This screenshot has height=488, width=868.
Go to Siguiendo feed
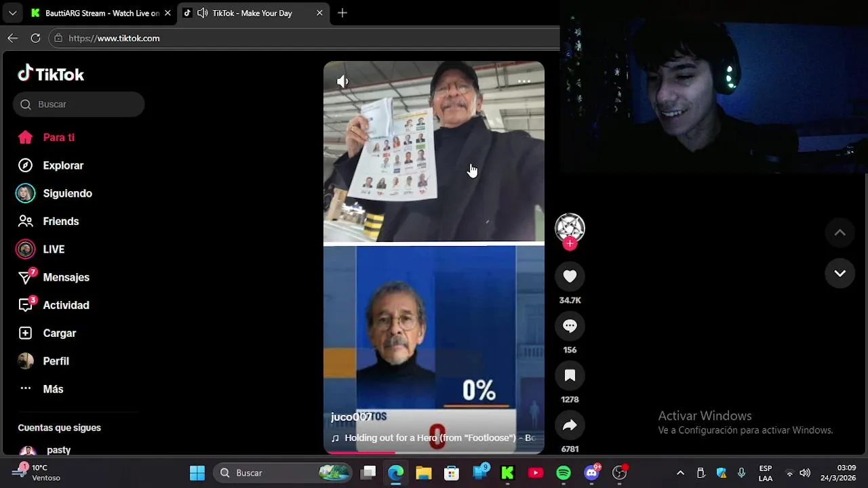pyautogui.click(x=54, y=193)
